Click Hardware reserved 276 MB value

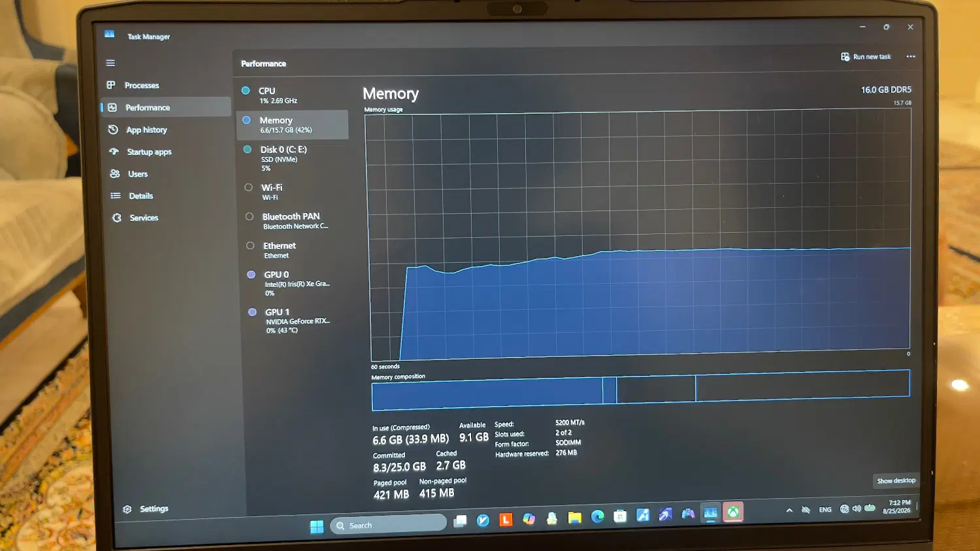pos(566,452)
